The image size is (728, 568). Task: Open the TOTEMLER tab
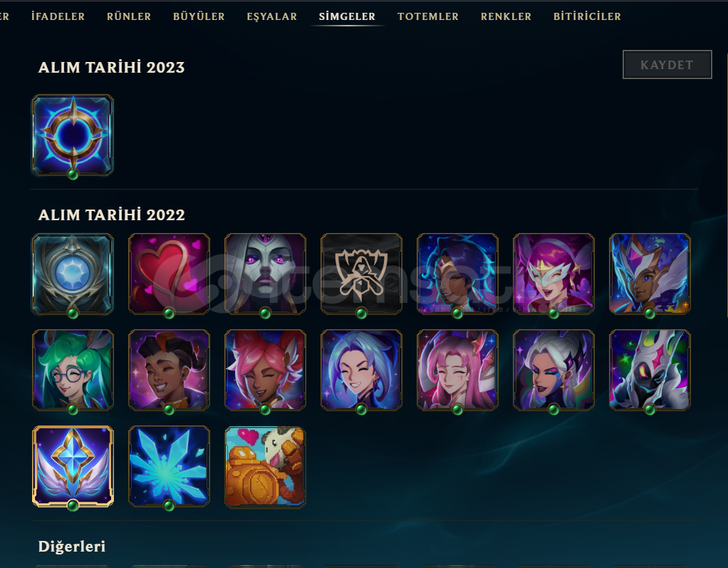[428, 16]
